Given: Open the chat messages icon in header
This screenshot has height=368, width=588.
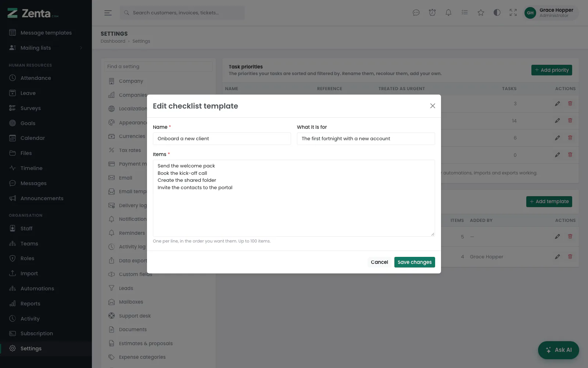Looking at the screenshot, I should (x=416, y=13).
